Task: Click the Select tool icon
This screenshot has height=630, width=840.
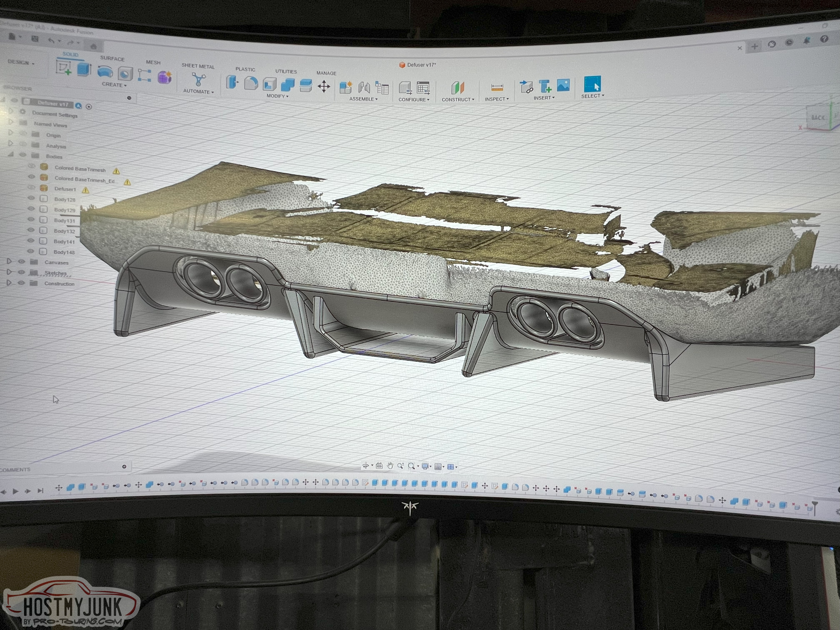Action: point(592,84)
